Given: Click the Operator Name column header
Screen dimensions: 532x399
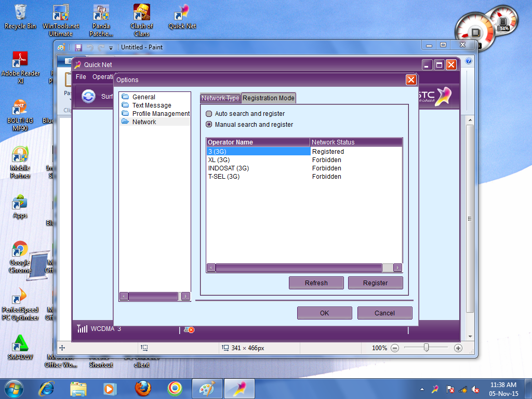Looking at the screenshot, I should tap(258, 142).
